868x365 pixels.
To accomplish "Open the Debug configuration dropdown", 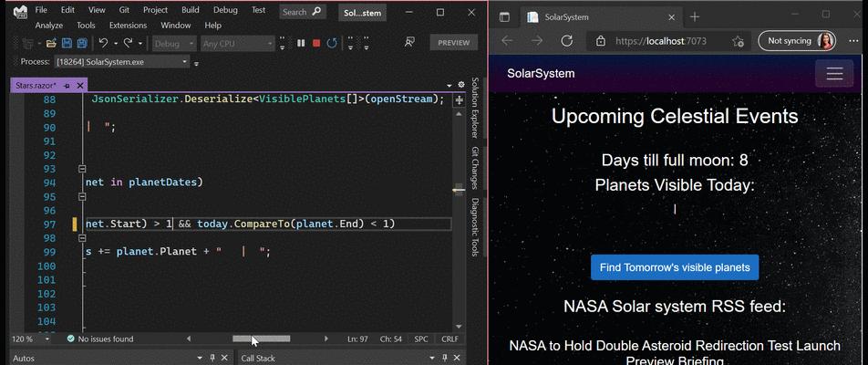I will click(x=174, y=43).
